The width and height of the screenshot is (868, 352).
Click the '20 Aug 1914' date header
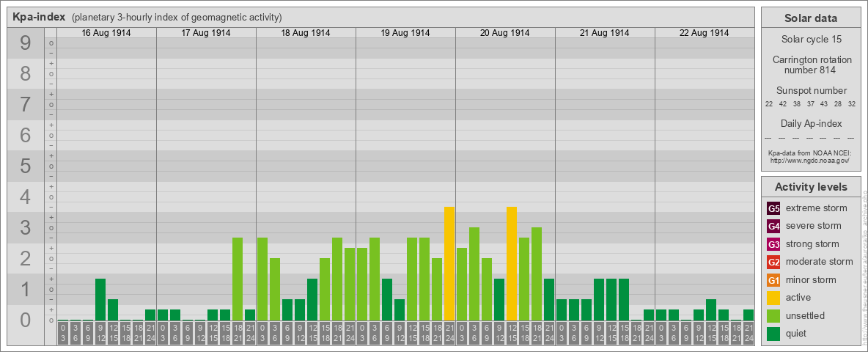(505, 33)
